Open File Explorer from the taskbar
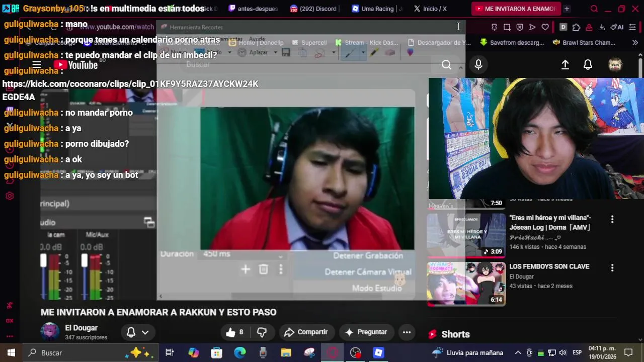This screenshot has height=362, width=644. (286, 352)
